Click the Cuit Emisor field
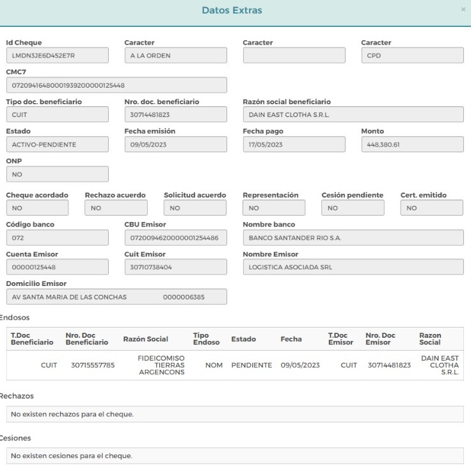 (x=176, y=267)
